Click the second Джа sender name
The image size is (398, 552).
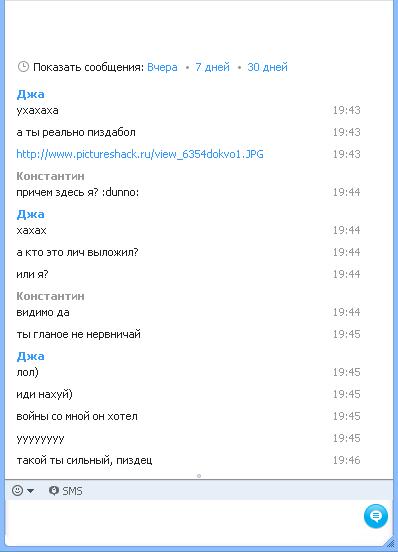[31, 214]
